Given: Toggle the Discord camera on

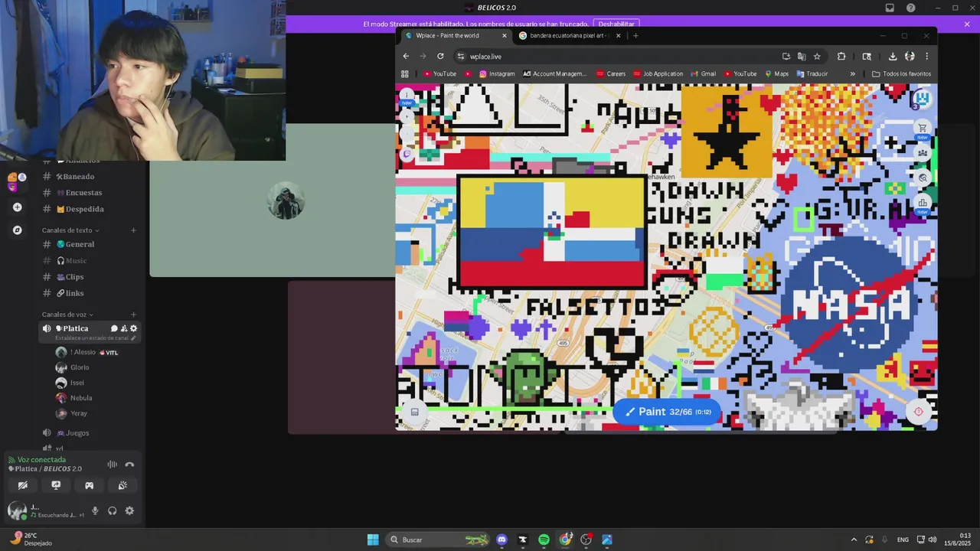Looking at the screenshot, I should [23, 485].
